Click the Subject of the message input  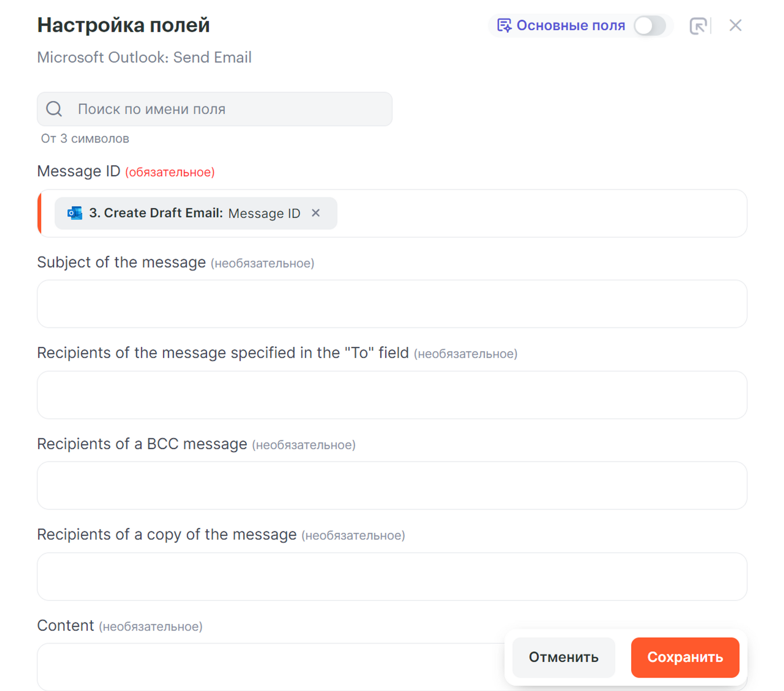[392, 304]
